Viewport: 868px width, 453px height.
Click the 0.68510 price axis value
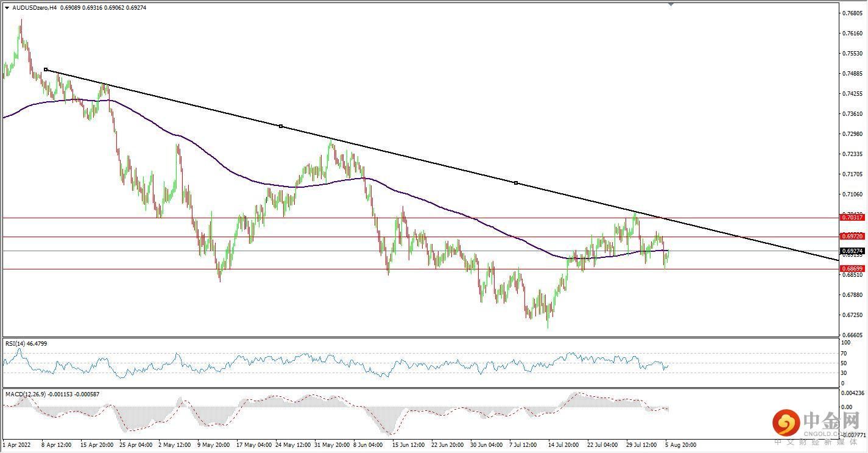[852, 275]
